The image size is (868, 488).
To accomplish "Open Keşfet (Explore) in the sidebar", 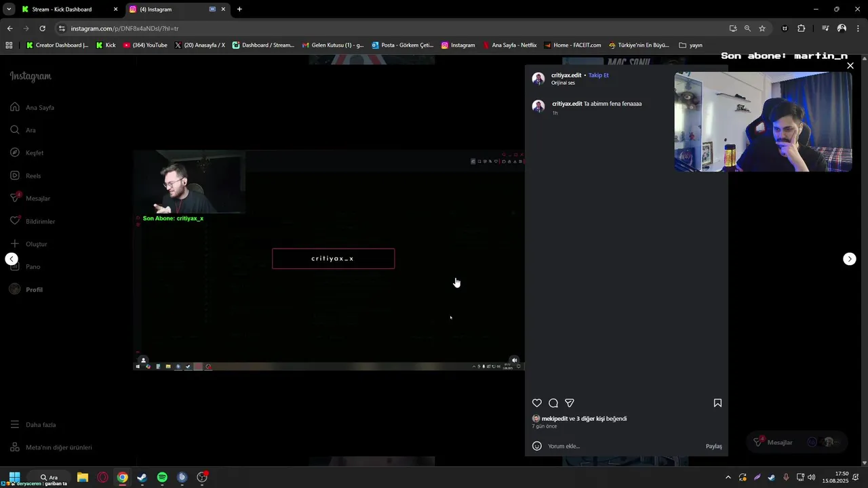I will point(27,152).
